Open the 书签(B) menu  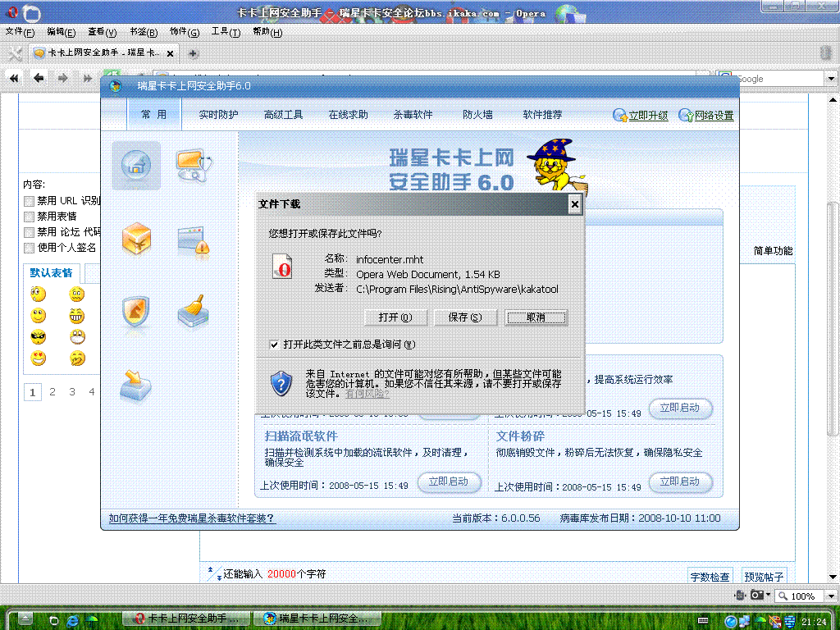(x=144, y=32)
